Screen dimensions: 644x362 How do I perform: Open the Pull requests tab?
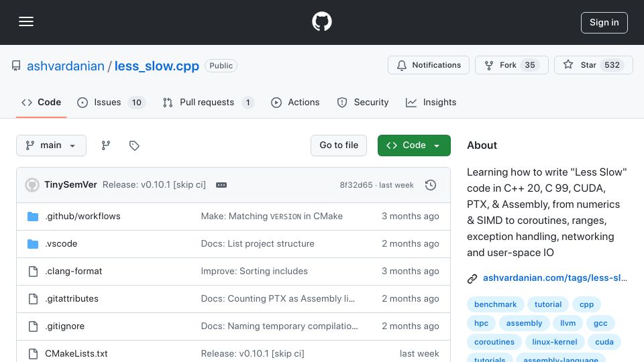point(209,103)
